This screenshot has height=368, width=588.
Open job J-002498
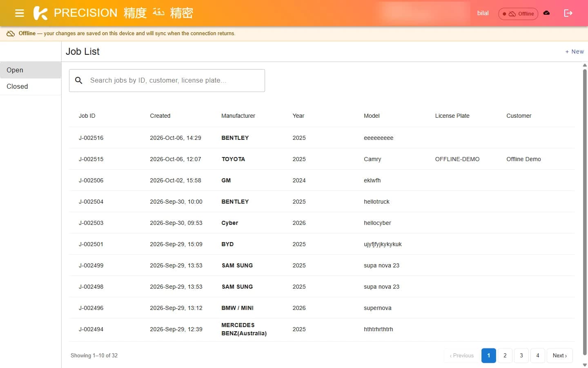pyautogui.click(x=322, y=287)
